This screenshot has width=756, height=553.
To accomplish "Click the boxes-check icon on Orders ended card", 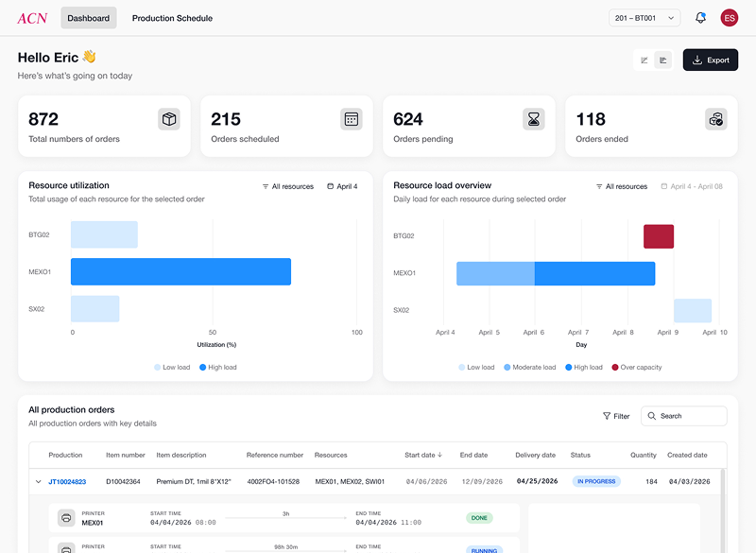I will click(716, 119).
